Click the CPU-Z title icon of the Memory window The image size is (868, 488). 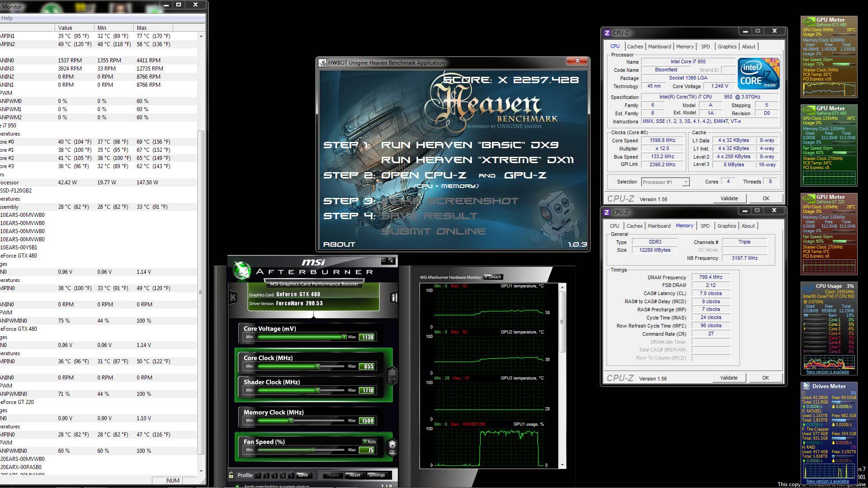[607, 212]
